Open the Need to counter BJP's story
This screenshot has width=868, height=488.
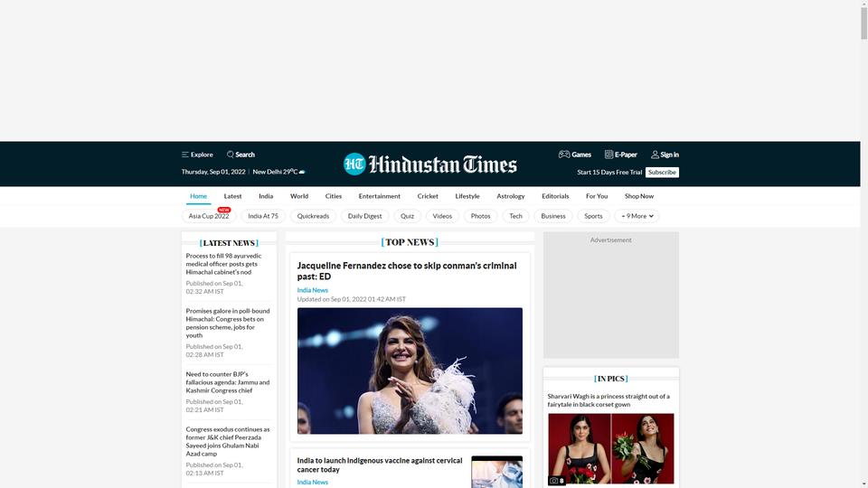click(x=228, y=382)
